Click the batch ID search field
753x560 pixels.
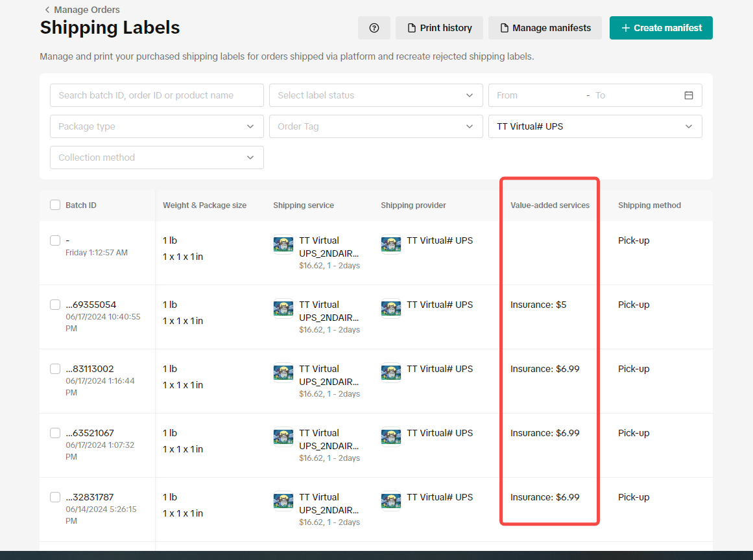tap(156, 95)
